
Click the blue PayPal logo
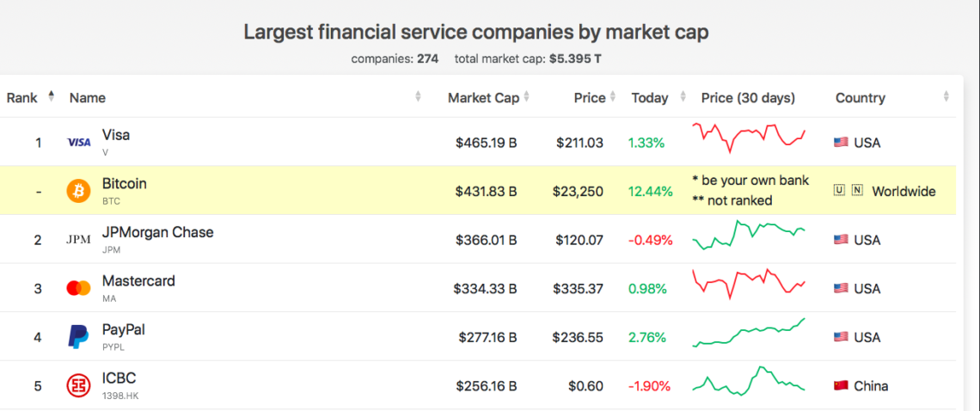[x=78, y=337]
